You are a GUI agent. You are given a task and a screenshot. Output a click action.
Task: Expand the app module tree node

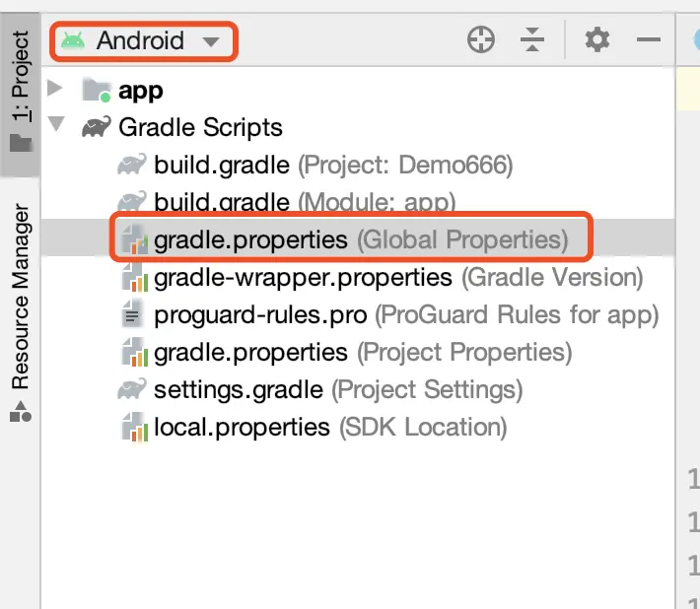click(x=56, y=90)
